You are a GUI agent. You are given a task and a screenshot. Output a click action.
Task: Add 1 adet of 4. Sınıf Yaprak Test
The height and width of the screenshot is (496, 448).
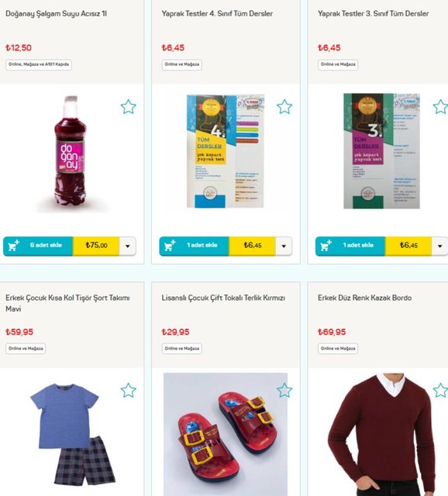194,246
